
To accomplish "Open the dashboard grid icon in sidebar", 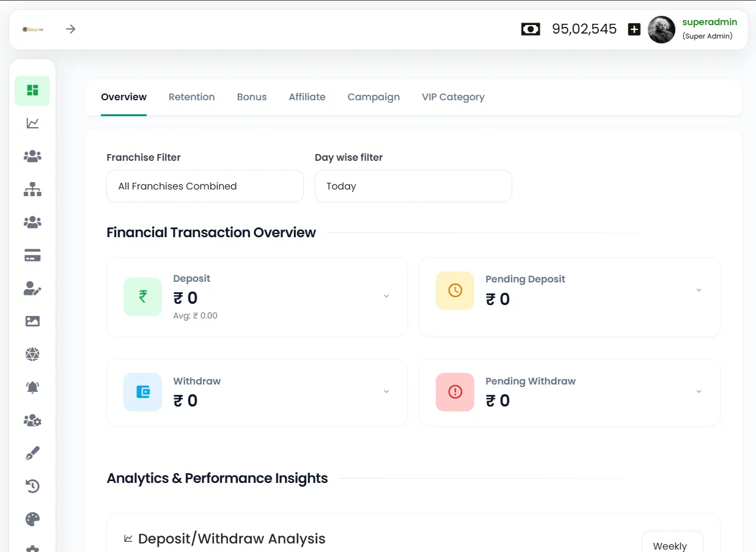I will coord(32,90).
